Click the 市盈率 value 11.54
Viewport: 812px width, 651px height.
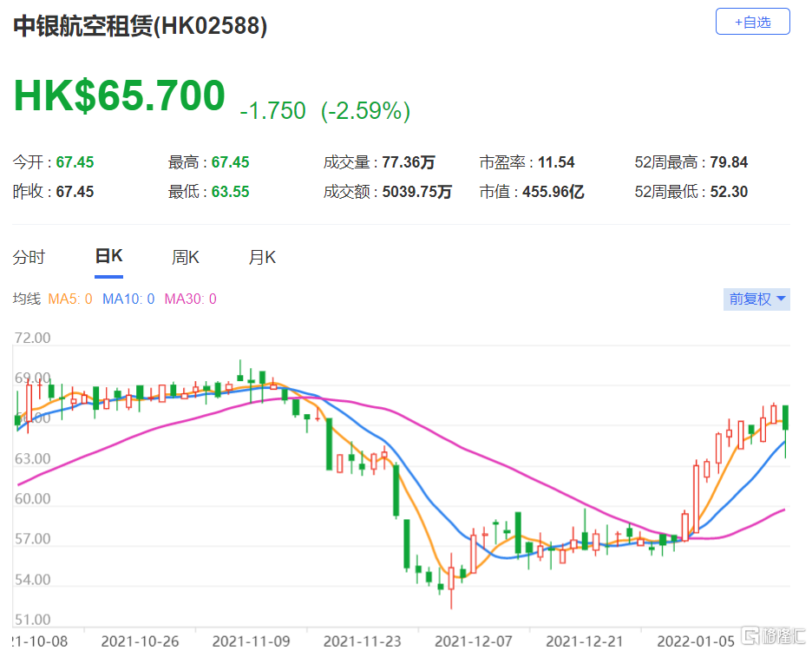[x=556, y=162]
